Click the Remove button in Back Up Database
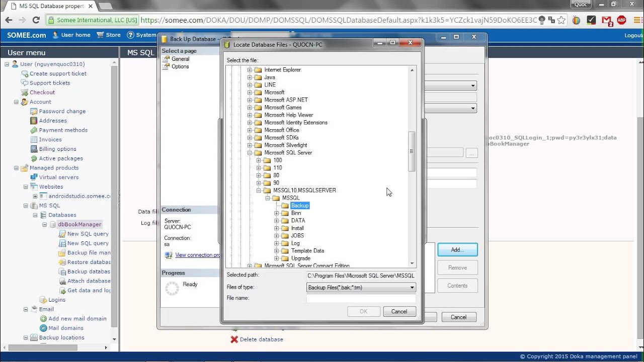The image size is (644, 362). [x=457, y=268]
